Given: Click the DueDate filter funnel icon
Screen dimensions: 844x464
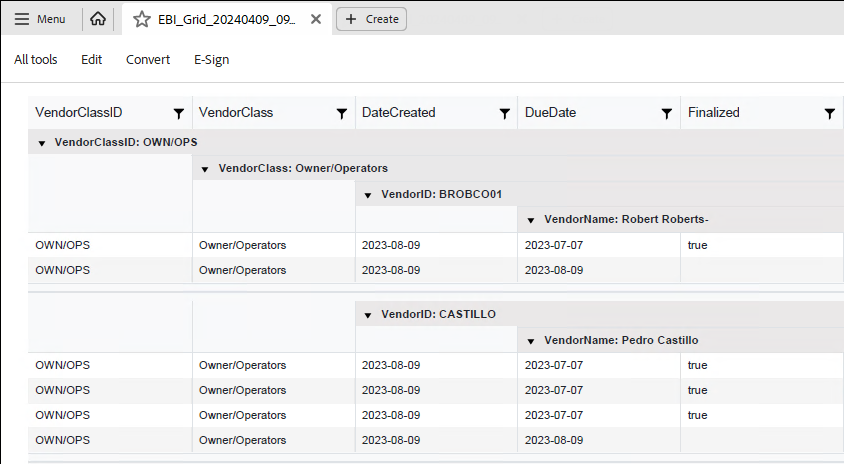Looking at the screenshot, I should [x=667, y=114].
